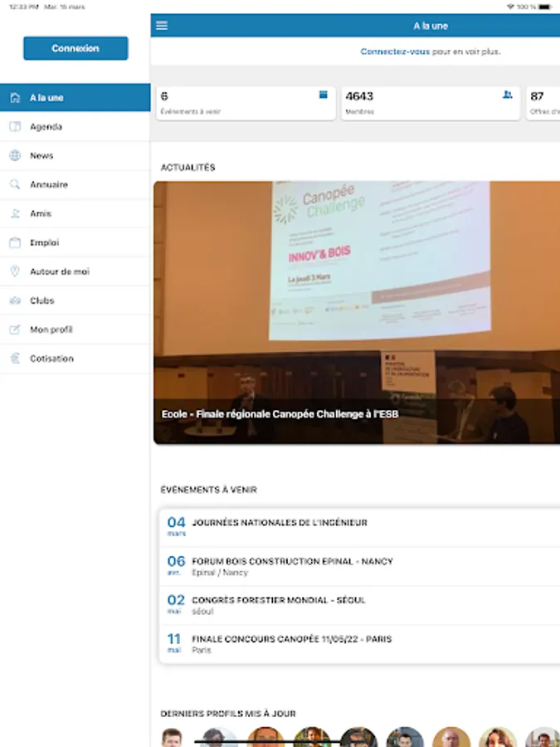Viewport: 560px width, 747px height.
Task: Click the calendar icon on events card
Action: [324, 95]
